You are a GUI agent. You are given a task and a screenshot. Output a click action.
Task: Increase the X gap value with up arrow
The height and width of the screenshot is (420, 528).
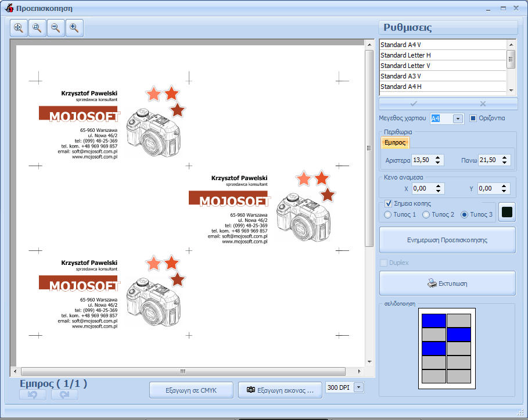[x=438, y=186]
